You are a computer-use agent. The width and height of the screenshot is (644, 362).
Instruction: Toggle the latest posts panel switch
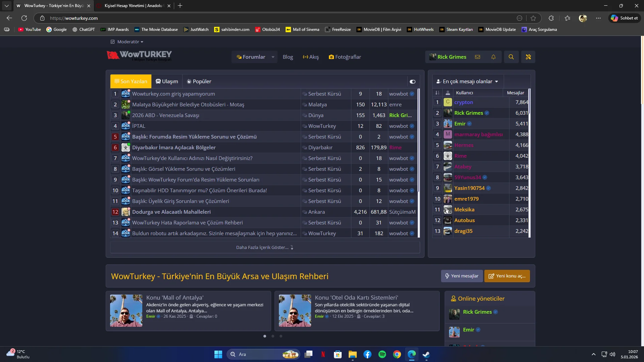pos(412,82)
